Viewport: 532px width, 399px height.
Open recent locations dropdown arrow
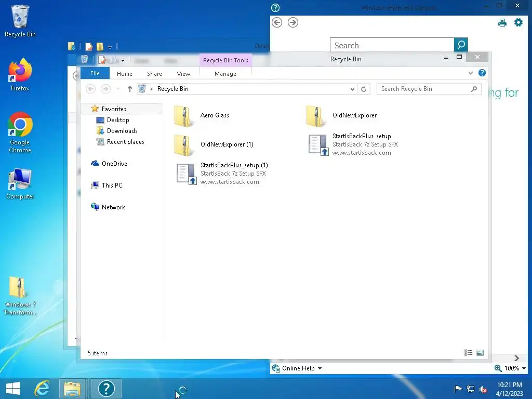click(118, 89)
